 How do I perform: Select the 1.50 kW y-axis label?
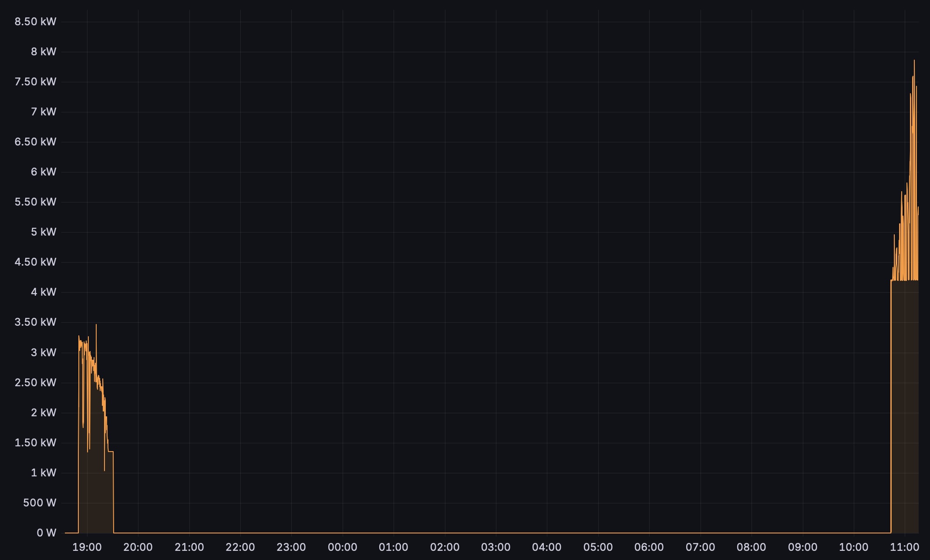(x=35, y=442)
